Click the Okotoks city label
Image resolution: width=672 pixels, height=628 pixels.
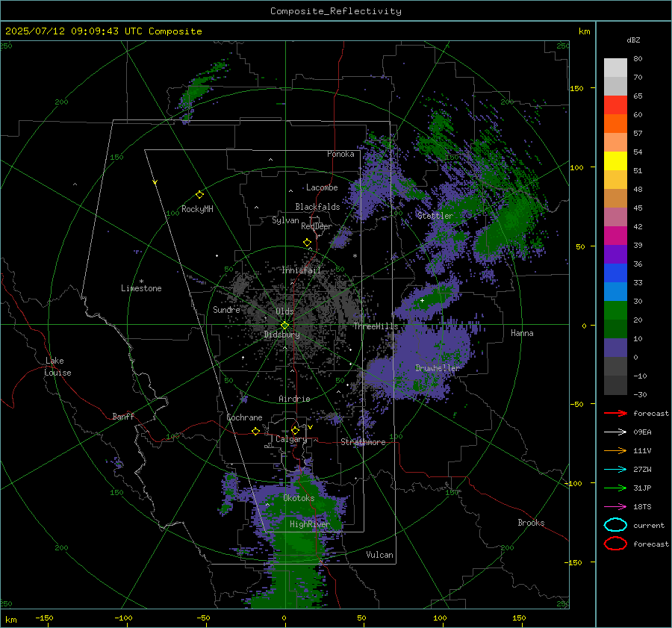[x=299, y=498]
